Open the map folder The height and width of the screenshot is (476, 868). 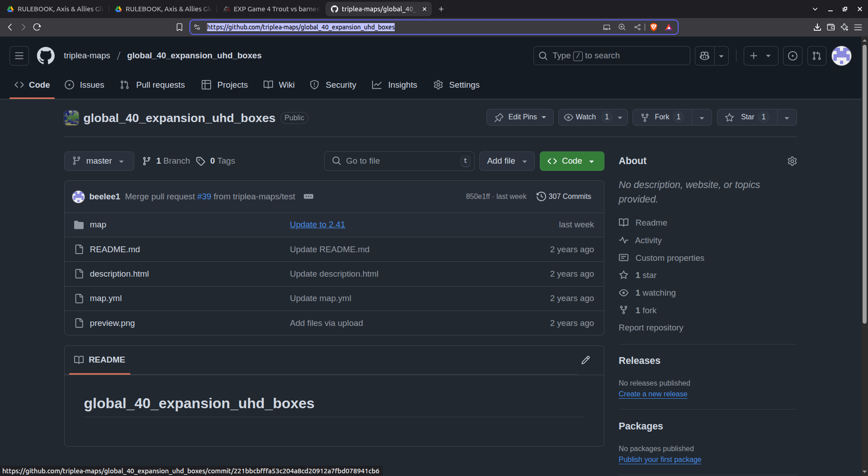[x=98, y=225]
